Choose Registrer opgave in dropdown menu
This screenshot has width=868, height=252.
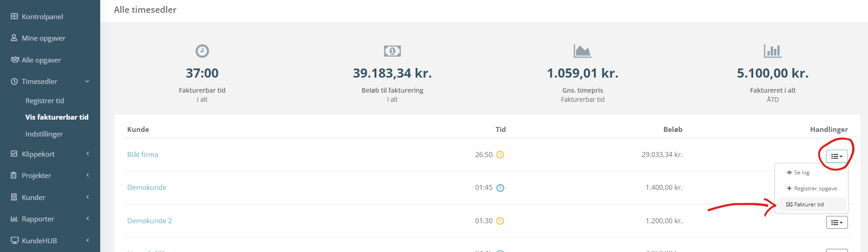[x=811, y=189]
